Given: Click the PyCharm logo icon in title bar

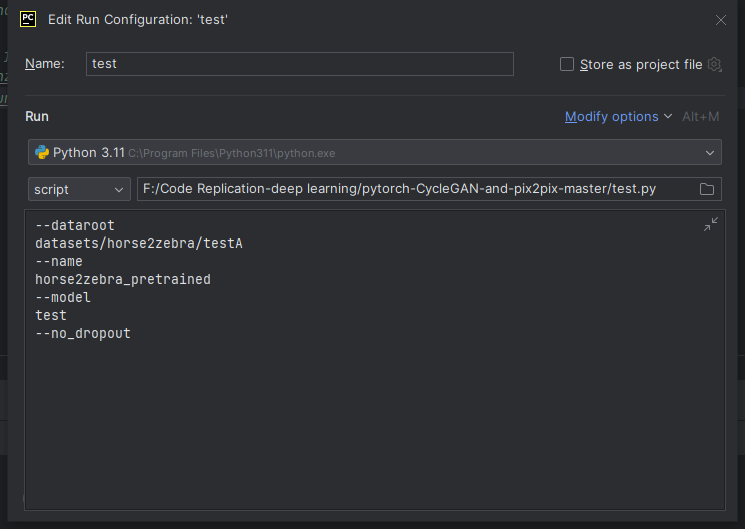Looking at the screenshot, I should click(x=28, y=19).
